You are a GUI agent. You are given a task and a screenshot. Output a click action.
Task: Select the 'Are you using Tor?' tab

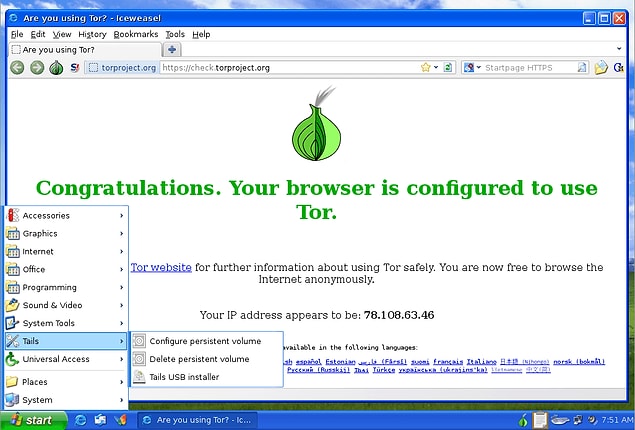tap(85, 50)
